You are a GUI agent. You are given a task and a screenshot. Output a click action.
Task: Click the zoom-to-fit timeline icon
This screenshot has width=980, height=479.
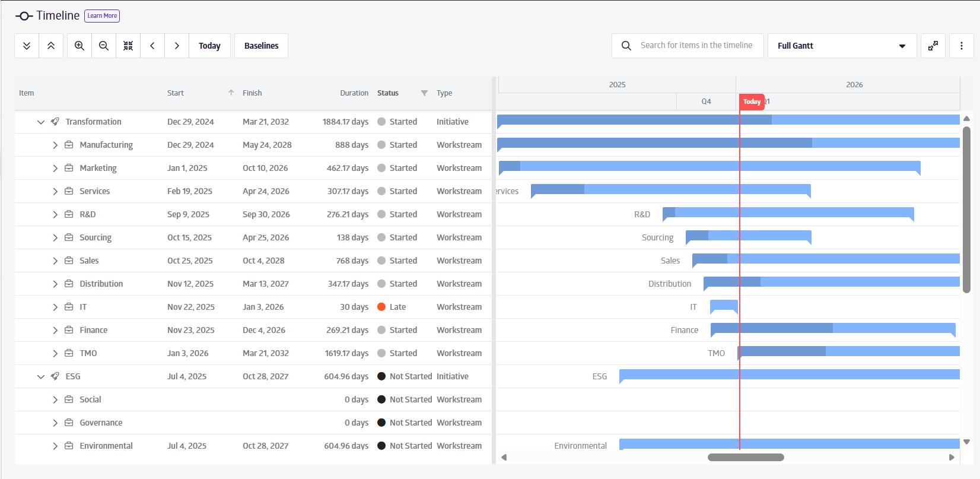128,46
